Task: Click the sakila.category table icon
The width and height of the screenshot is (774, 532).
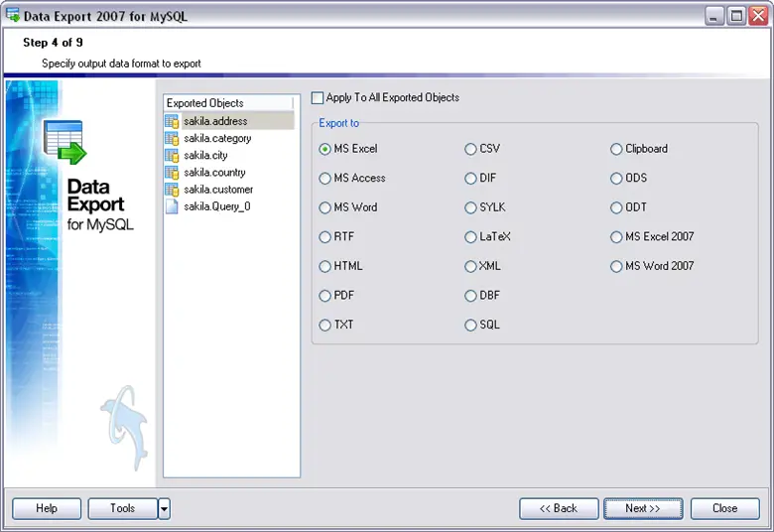Action: point(172,138)
